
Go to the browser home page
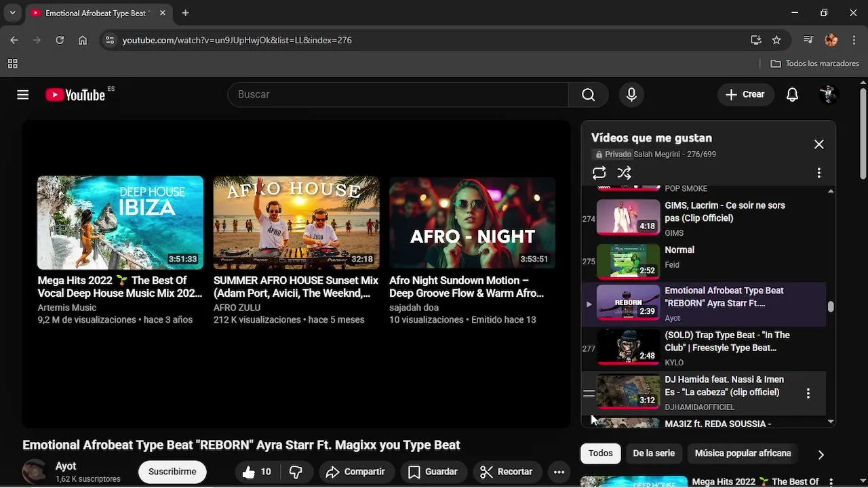coord(82,40)
